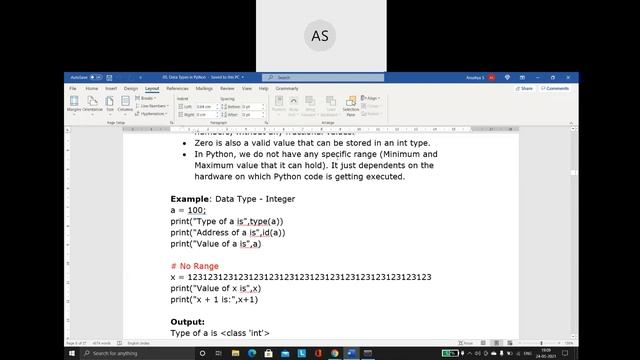Switch to Web Layout view icon
Image resolution: width=640 pixels, height=360 pixels.
pos(510,343)
